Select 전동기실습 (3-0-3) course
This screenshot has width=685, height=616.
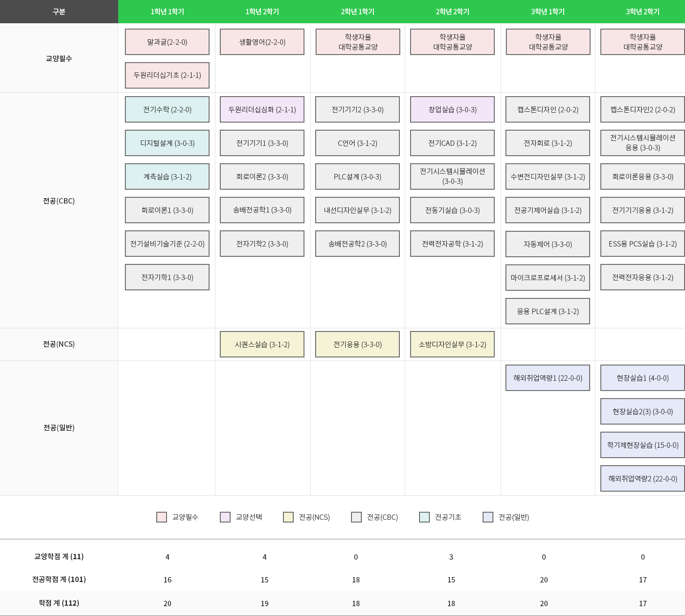[x=452, y=210]
